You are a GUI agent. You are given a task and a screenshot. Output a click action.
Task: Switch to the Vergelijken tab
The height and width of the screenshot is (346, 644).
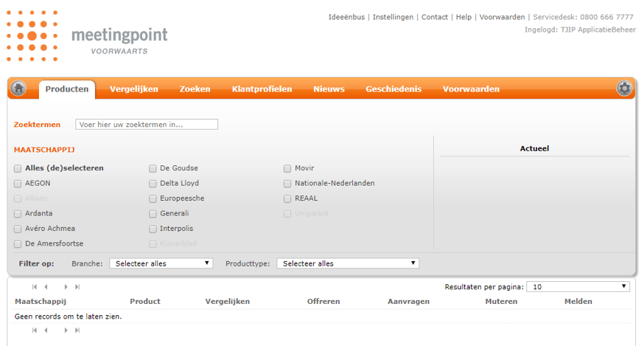[x=134, y=89]
